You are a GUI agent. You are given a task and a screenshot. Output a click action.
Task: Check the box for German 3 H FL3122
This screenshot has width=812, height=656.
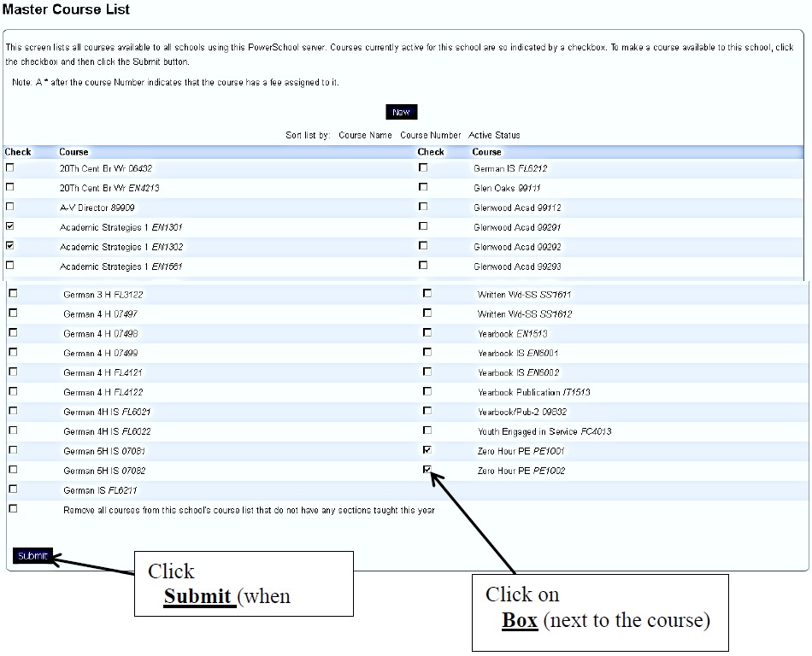tap(13, 293)
